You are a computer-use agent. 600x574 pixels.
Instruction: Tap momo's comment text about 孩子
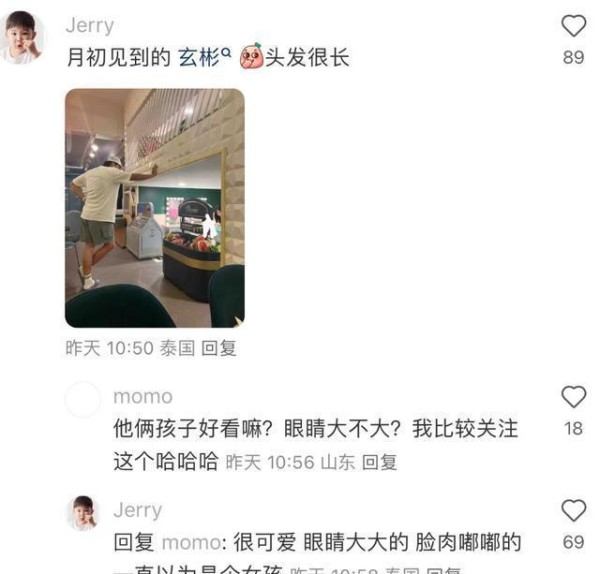(315, 445)
